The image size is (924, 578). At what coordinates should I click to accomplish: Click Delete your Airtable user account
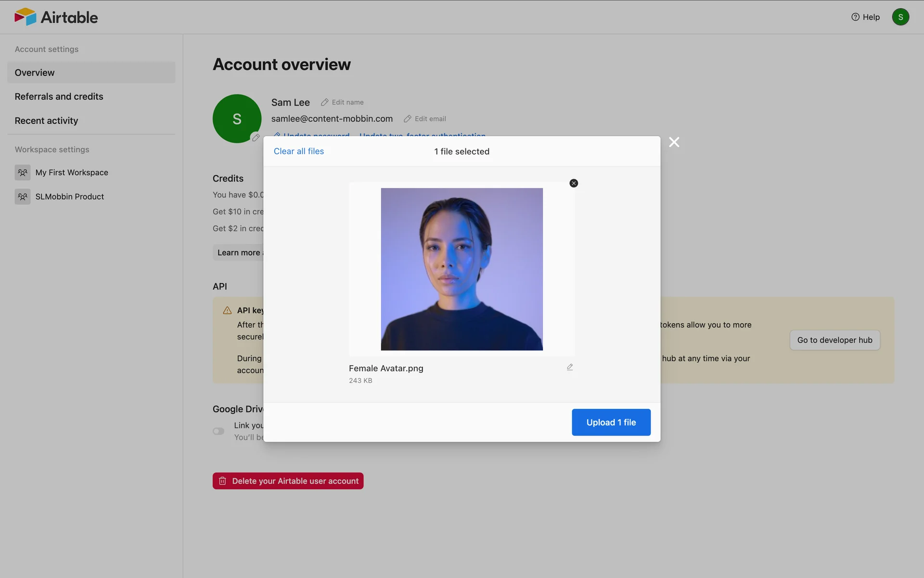[x=288, y=481]
